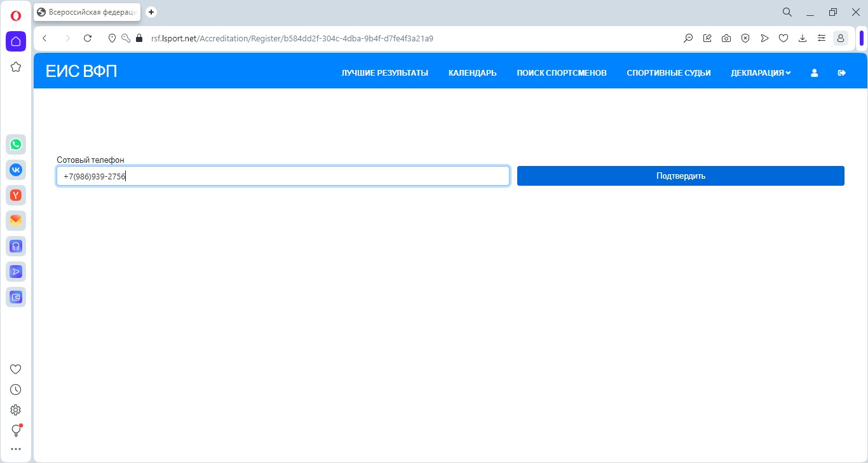The width and height of the screenshot is (868, 463).
Task: Click the logout icon in header
Action: pos(842,73)
